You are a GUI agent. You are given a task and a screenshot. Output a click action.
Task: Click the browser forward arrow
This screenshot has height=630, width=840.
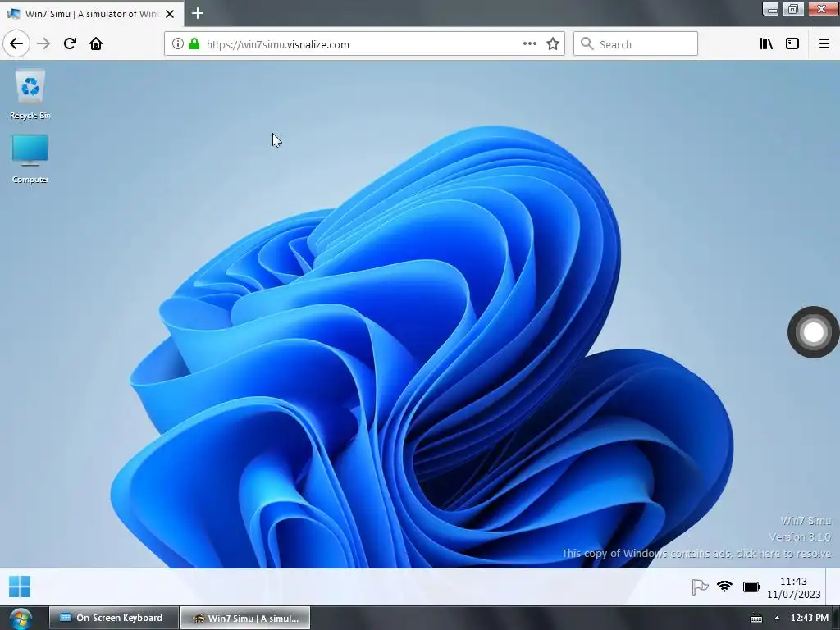[43, 44]
